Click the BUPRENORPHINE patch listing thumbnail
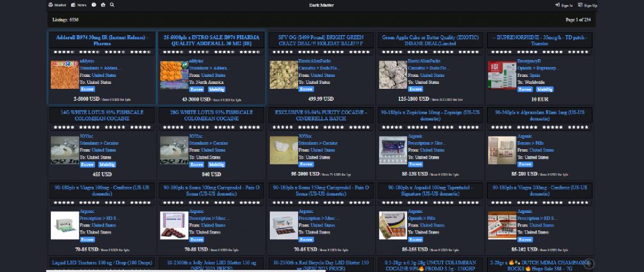 [502, 75]
